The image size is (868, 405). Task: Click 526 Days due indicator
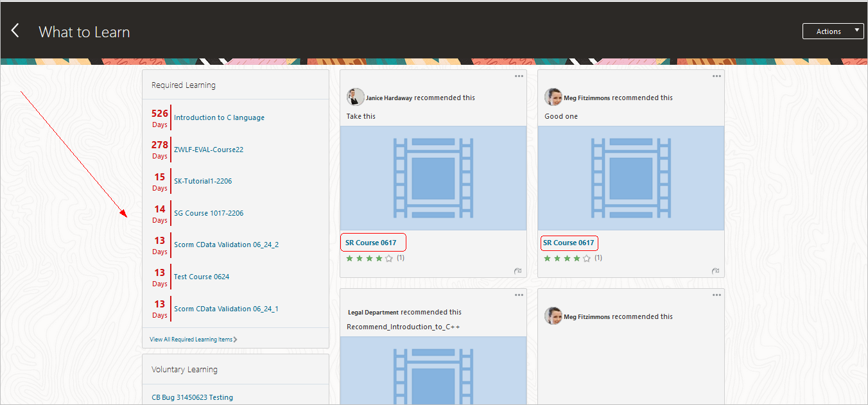[x=160, y=117]
